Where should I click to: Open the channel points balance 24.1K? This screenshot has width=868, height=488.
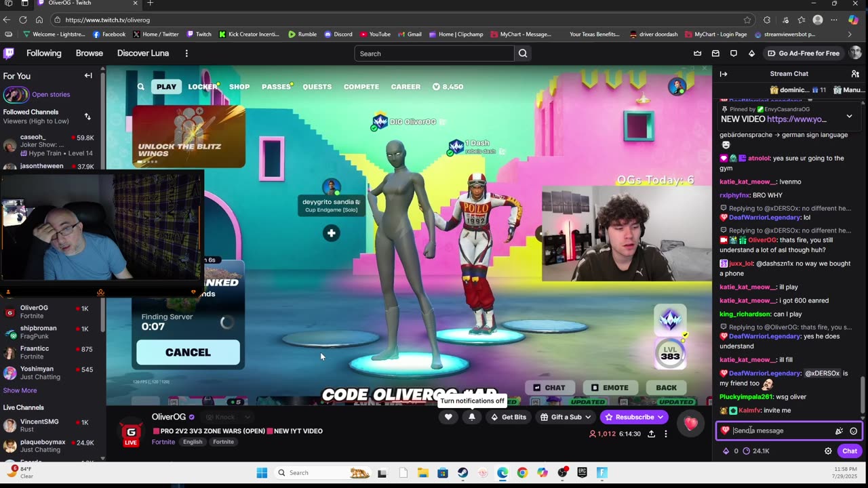point(756,451)
